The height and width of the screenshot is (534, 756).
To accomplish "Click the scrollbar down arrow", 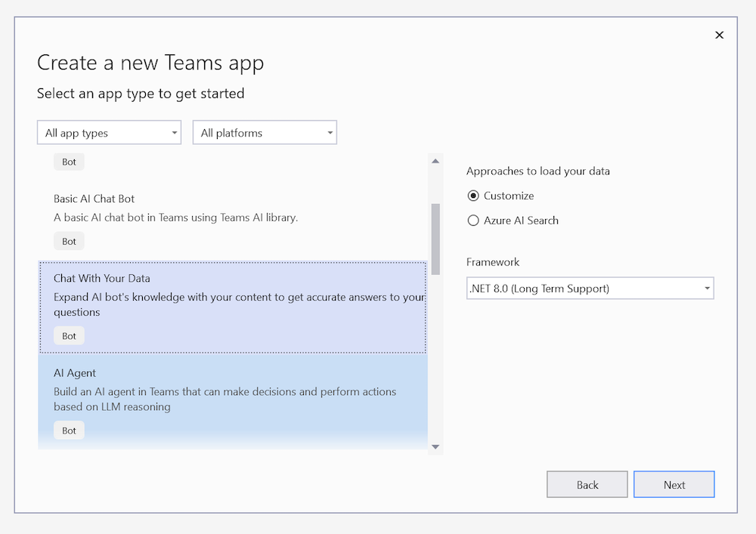I will 435,446.
